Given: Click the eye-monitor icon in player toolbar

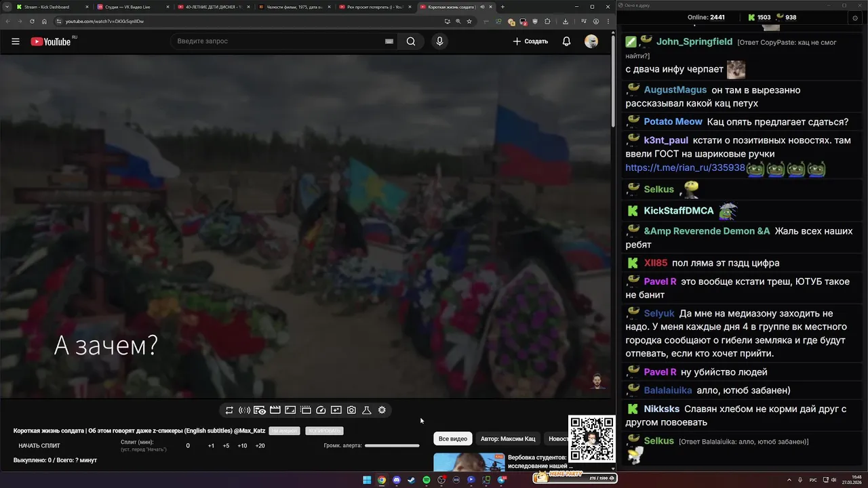Looking at the screenshot, I should (x=260, y=410).
